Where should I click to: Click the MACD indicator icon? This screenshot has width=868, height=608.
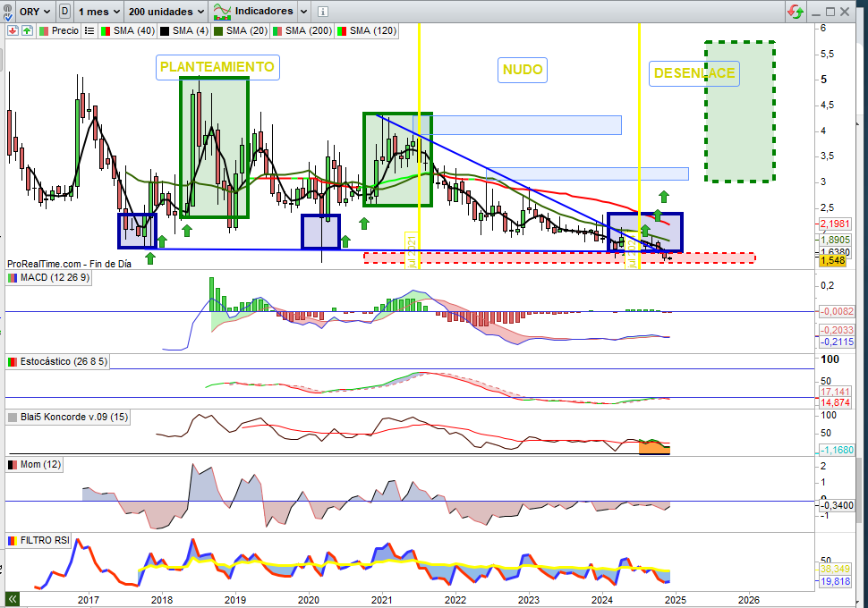(13, 278)
